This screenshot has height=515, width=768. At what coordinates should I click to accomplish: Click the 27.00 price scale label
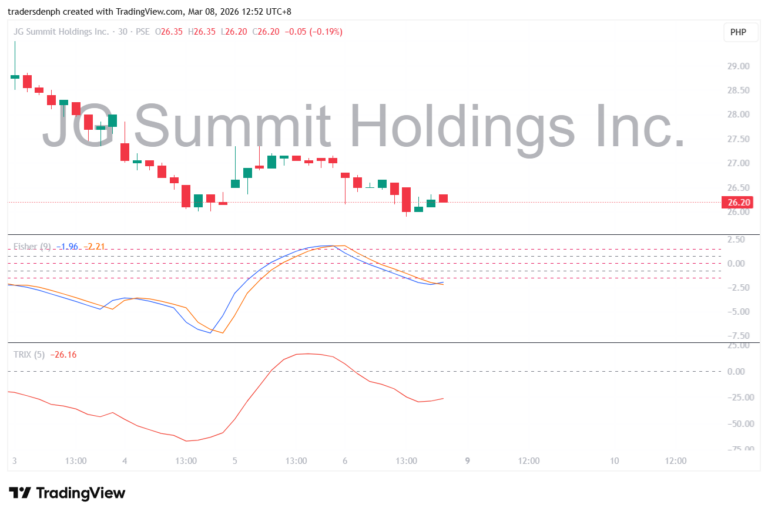738,163
